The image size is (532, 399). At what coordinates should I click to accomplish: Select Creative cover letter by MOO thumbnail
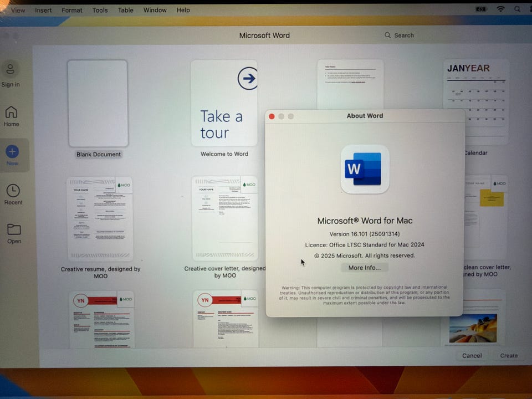(x=225, y=218)
